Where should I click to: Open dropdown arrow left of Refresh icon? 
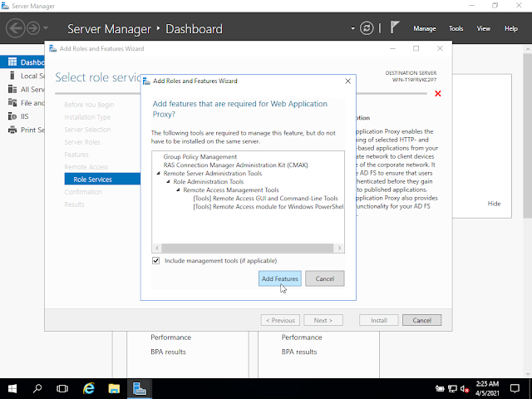pos(352,28)
